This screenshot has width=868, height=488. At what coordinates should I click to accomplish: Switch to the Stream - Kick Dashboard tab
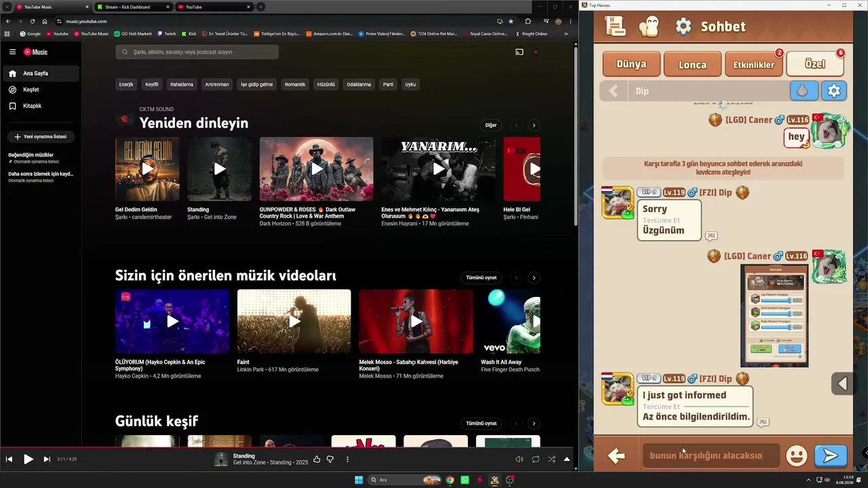(x=133, y=7)
